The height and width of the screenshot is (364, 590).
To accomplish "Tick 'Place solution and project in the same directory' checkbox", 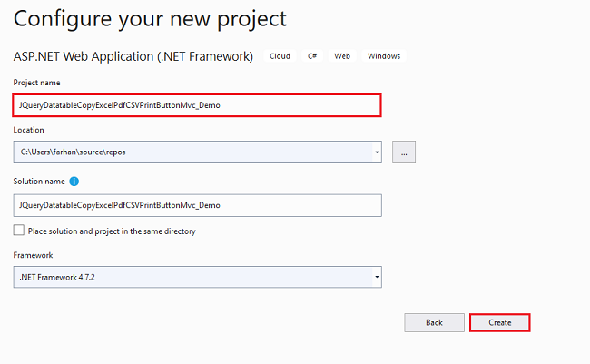I will (x=19, y=230).
